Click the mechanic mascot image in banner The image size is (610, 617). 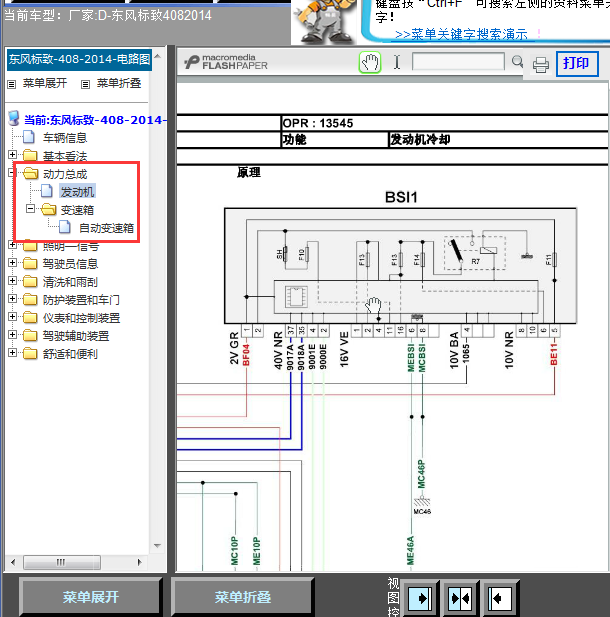324,22
